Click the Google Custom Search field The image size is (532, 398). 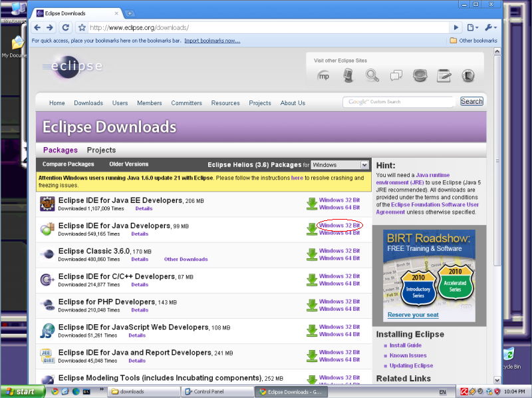pos(400,102)
